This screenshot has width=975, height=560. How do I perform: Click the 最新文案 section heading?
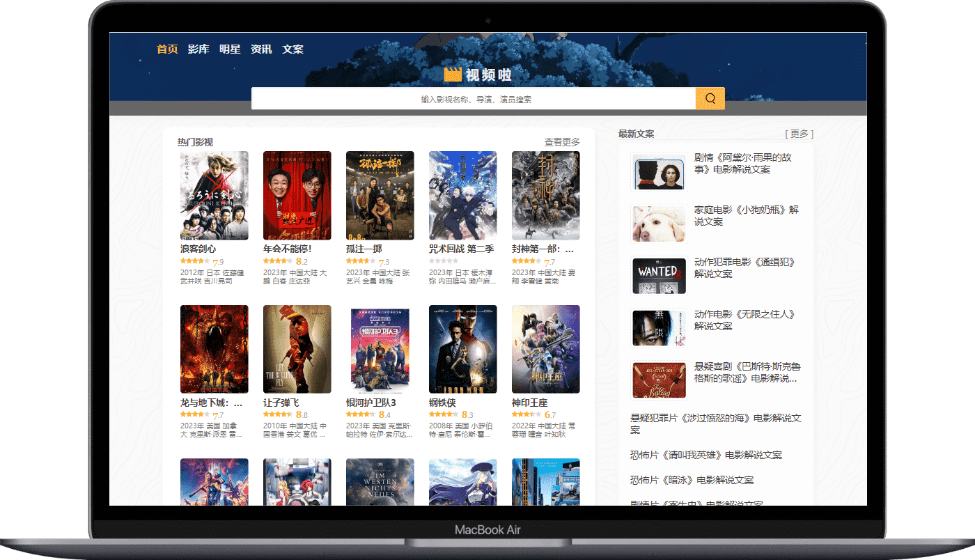tap(637, 134)
